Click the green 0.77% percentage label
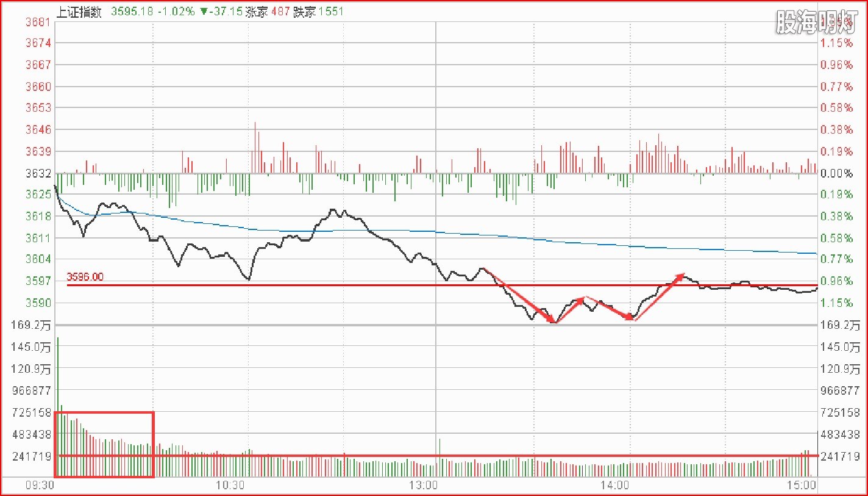The width and height of the screenshot is (868, 496). click(837, 259)
